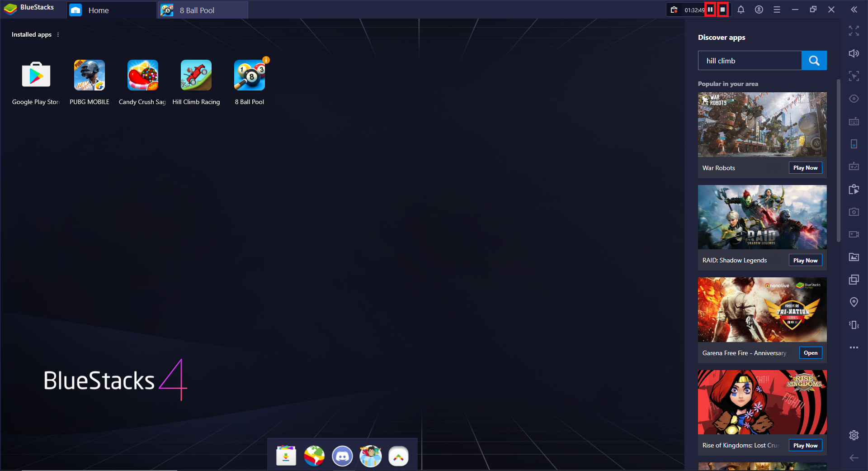
Task: Open Discord from the bottom dock
Action: click(x=342, y=456)
